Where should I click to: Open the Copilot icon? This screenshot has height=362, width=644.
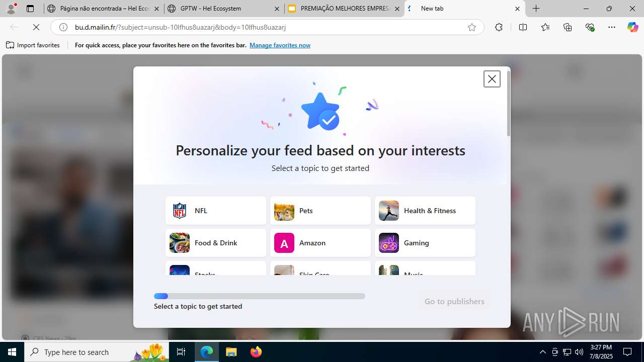pyautogui.click(x=632, y=27)
